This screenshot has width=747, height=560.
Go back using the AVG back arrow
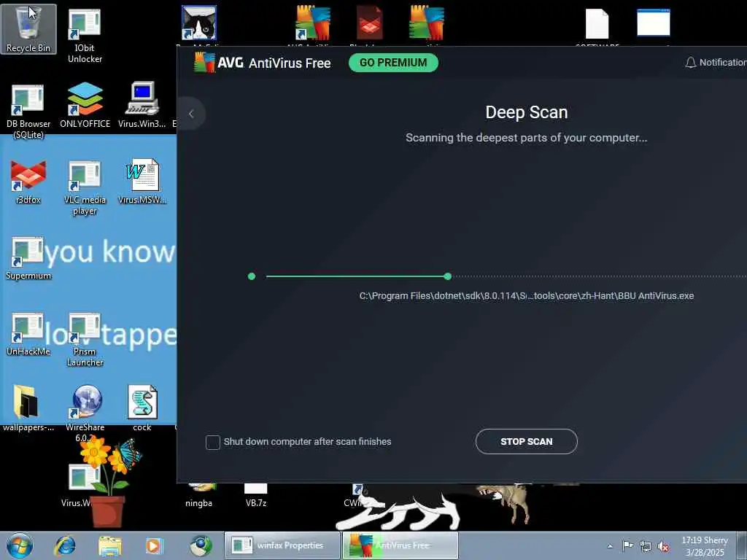click(191, 114)
